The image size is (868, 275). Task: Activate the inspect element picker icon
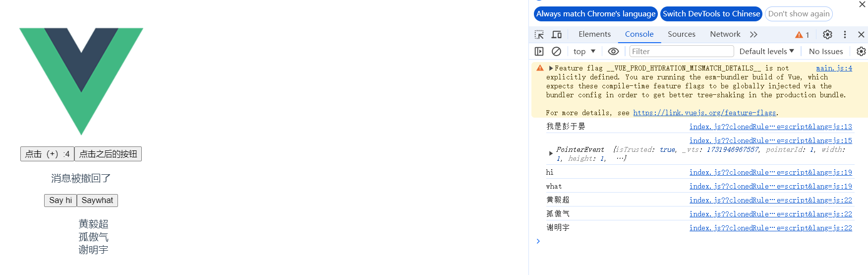coord(539,34)
